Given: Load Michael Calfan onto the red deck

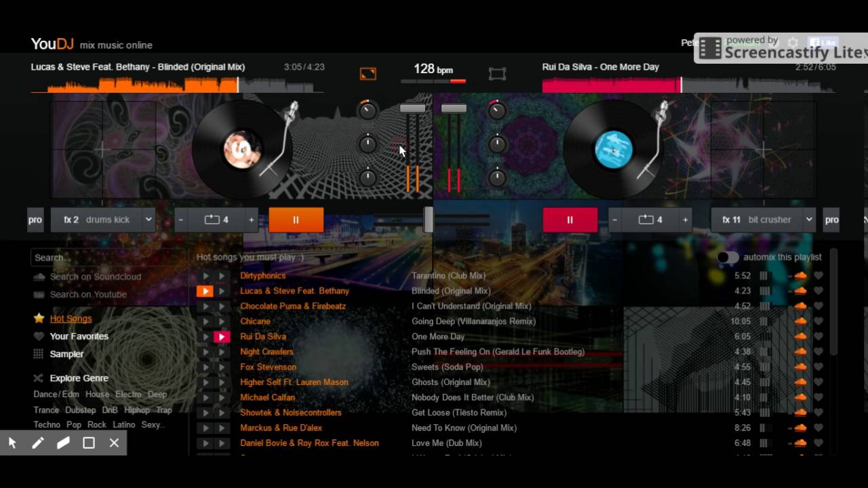Looking at the screenshot, I should [221, 397].
